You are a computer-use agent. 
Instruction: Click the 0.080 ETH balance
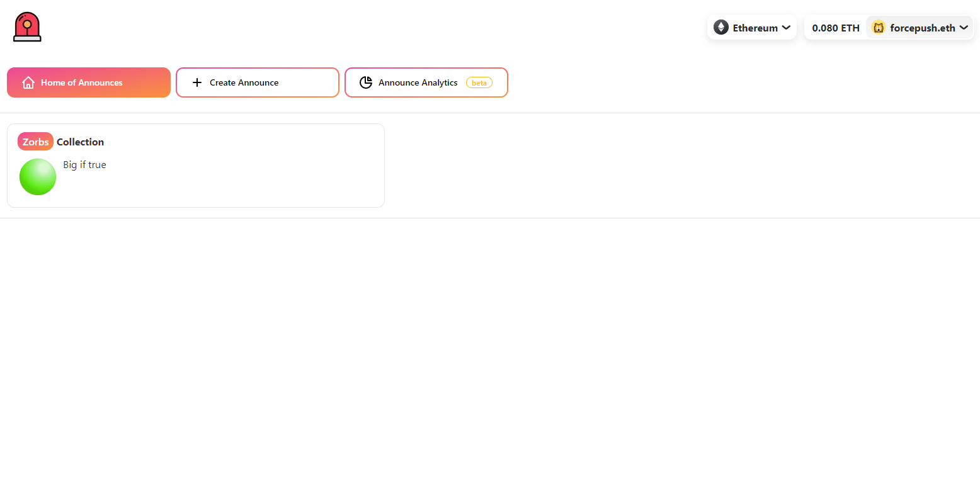click(x=836, y=28)
